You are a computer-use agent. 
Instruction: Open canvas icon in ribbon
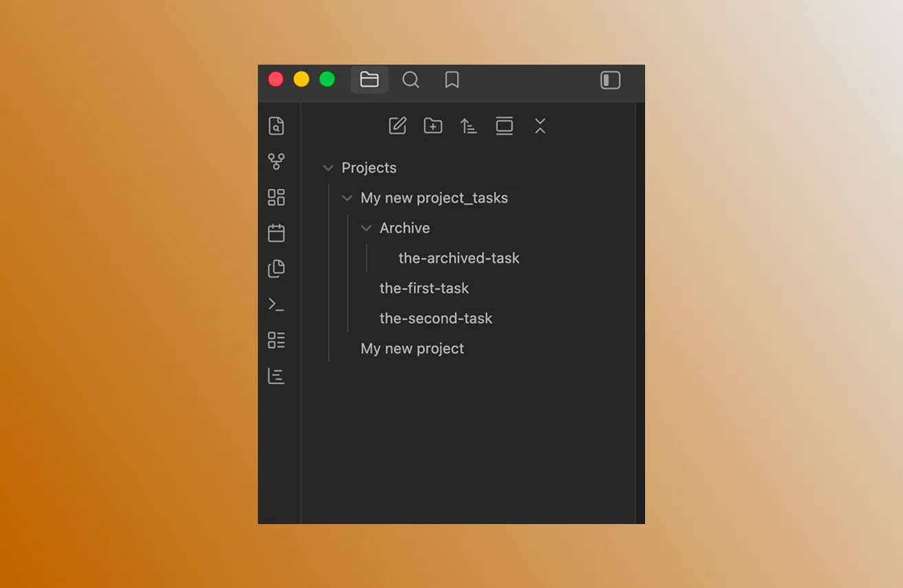tap(276, 197)
